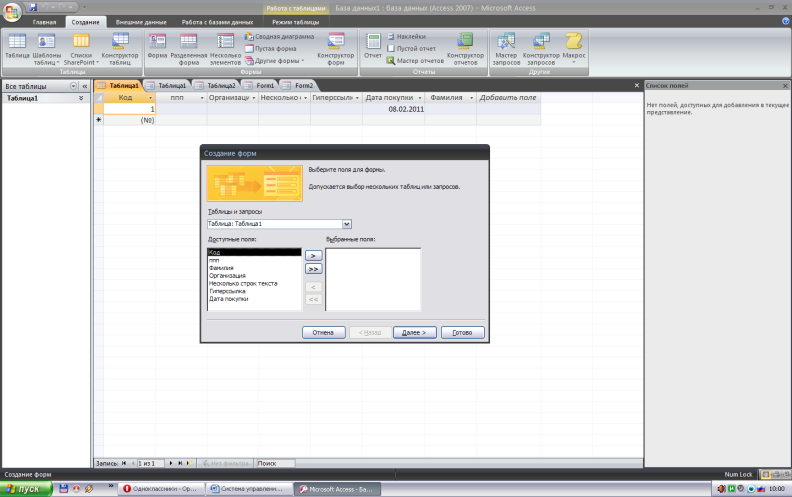Screen dimensions: 792x497
Task: Close the Список полей panel
Action: (x=785, y=86)
